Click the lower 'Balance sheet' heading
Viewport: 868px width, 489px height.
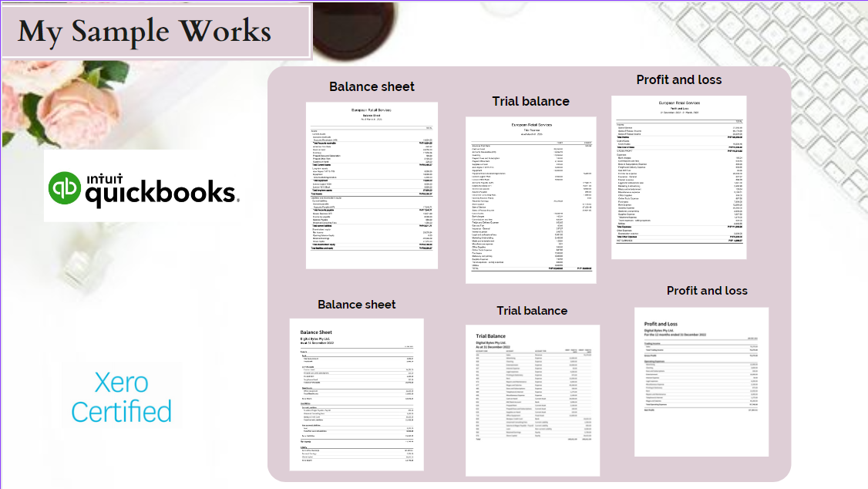356,305
